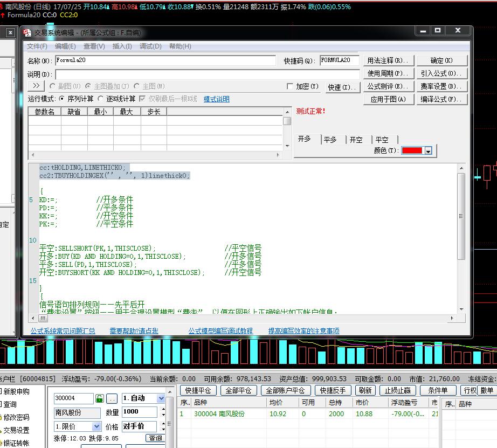Image resolution: width=497 pixels, height=448 pixels.
Task: Click the 撤单 button
Action: click(x=487, y=390)
